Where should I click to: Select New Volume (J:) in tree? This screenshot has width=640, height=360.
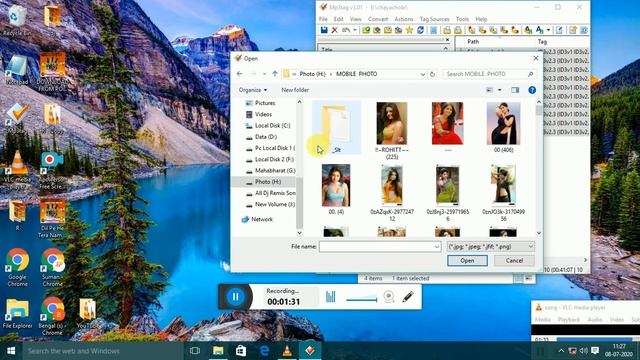275,204
